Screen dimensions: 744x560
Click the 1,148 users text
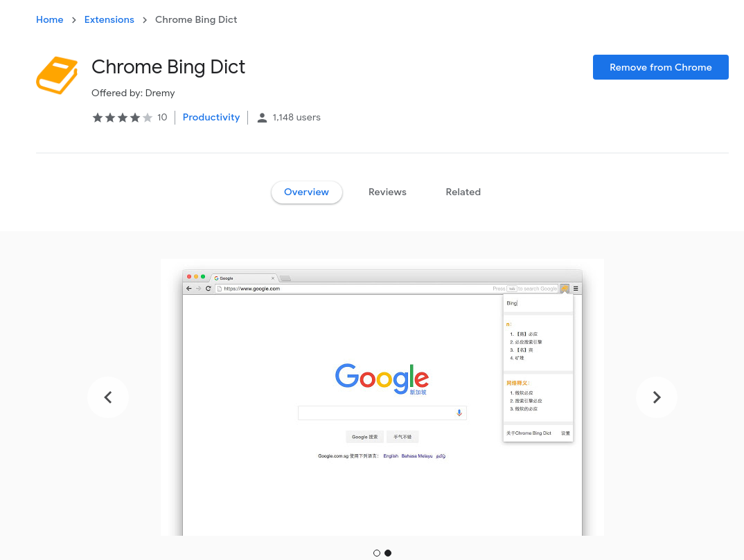[x=296, y=117]
